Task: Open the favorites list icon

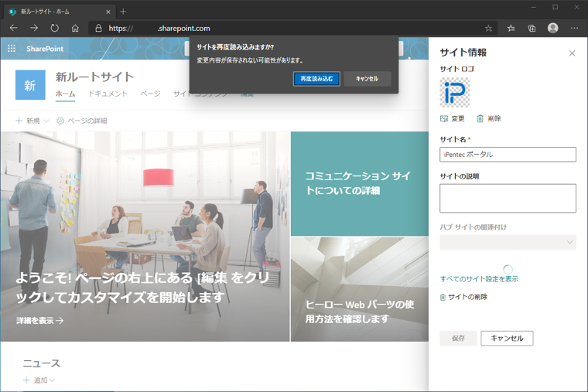Action: (511, 28)
